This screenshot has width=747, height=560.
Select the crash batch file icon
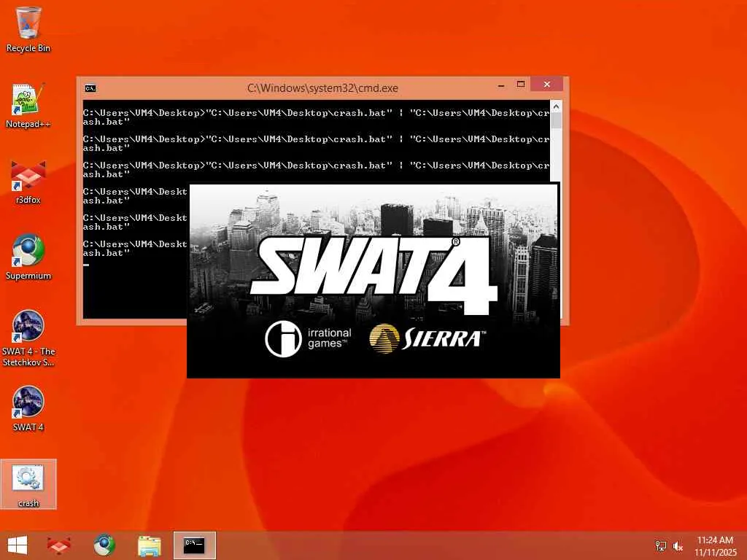tap(28, 484)
